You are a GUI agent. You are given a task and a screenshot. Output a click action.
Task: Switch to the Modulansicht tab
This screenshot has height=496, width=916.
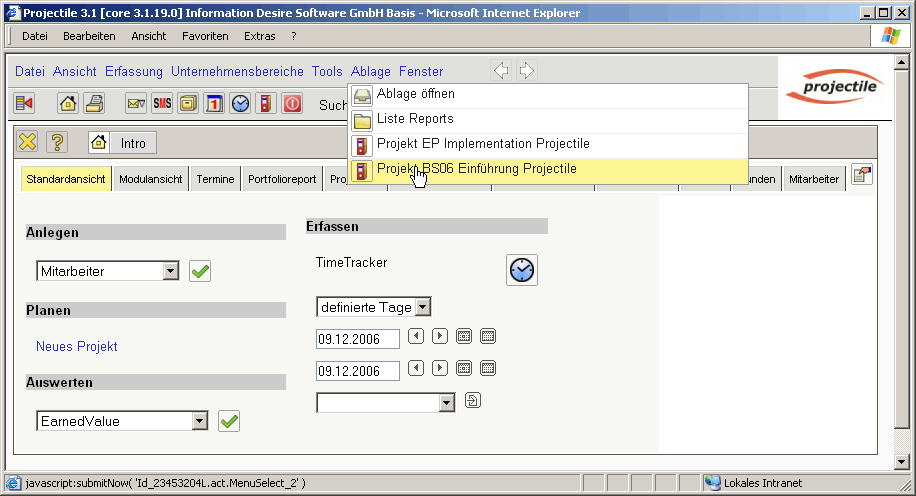[151, 179]
